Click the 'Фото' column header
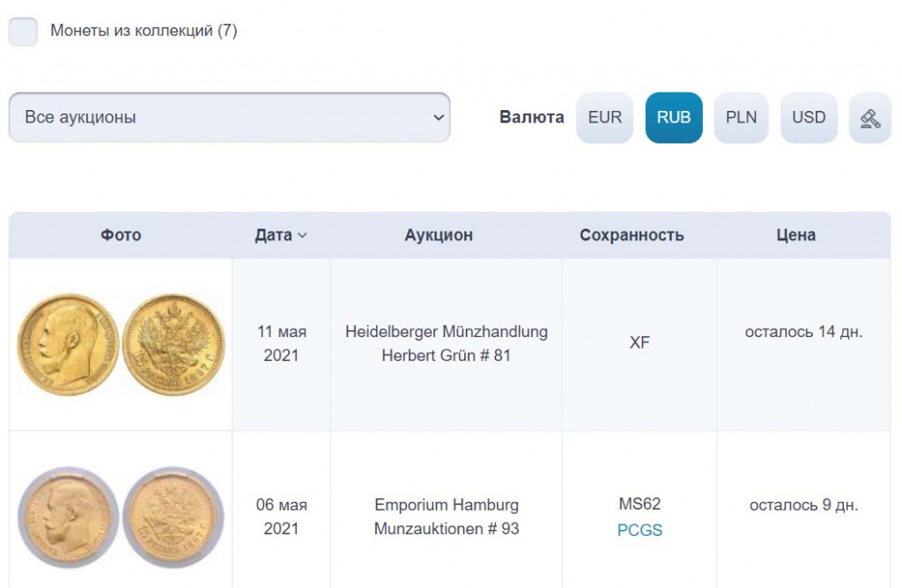 click(x=121, y=236)
